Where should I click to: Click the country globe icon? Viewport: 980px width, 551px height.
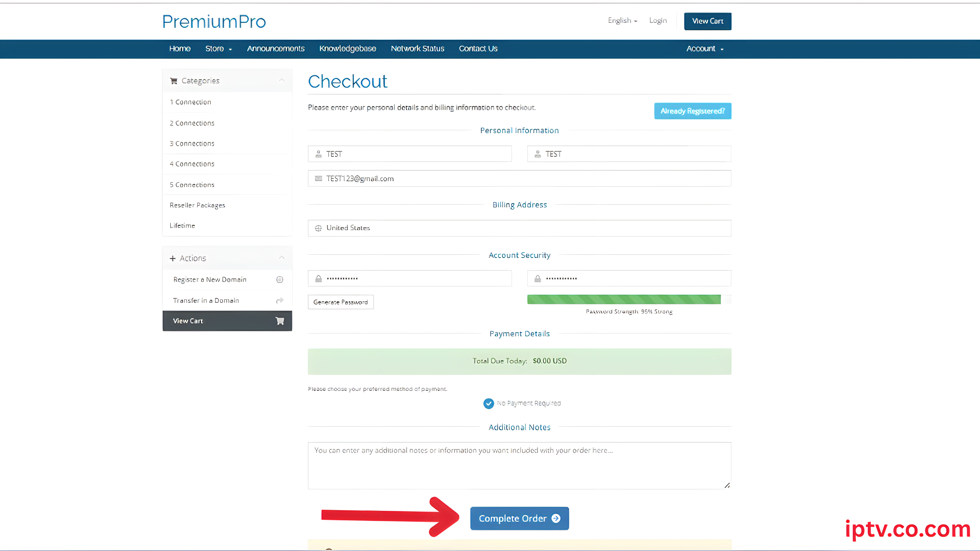[319, 228]
